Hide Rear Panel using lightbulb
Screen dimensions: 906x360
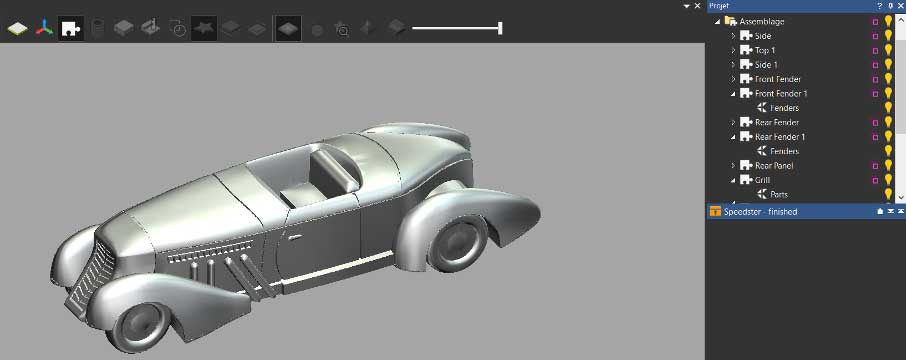tap(888, 165)
